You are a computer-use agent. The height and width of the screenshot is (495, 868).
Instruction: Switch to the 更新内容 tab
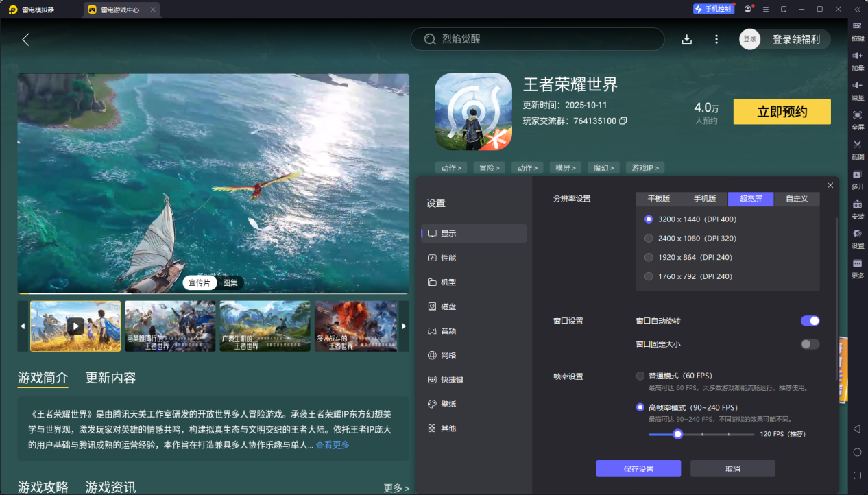point(110,378)
